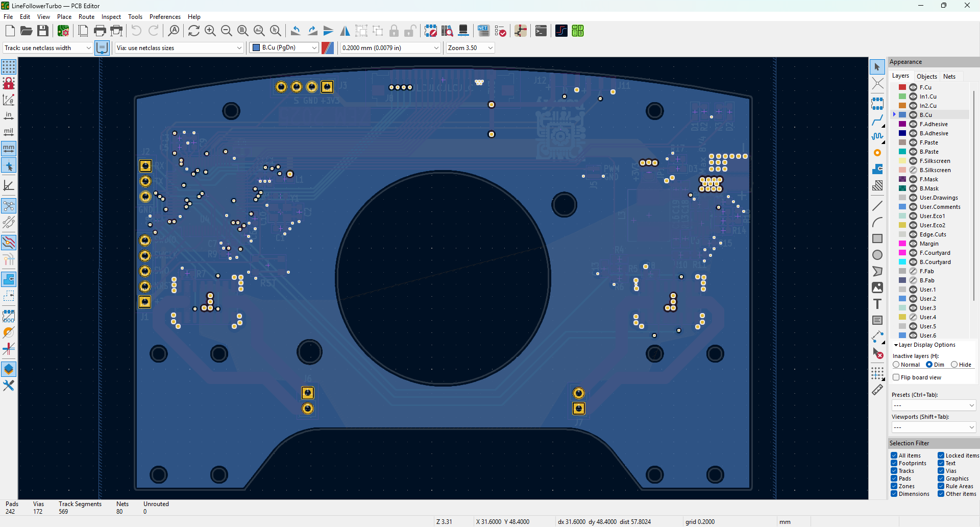Screen dimensions: 980x527
Task: Select the Draw Line tool
Action: click(x=877, y=206)
